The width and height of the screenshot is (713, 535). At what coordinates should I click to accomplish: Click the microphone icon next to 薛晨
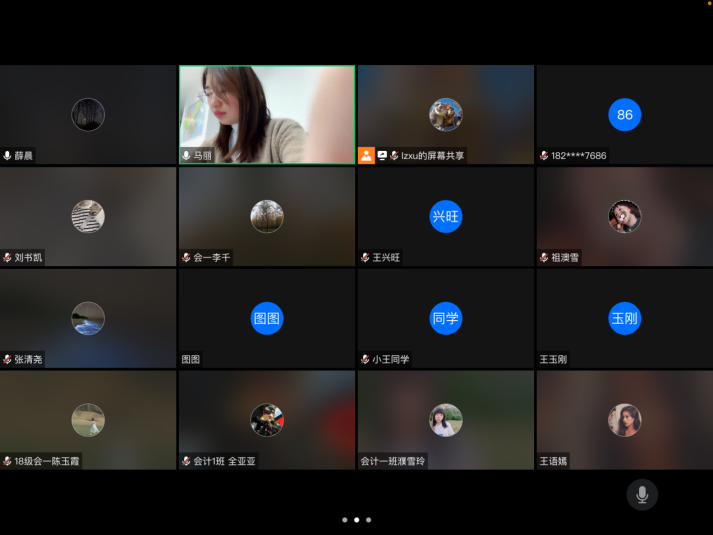tap(8, 156)
